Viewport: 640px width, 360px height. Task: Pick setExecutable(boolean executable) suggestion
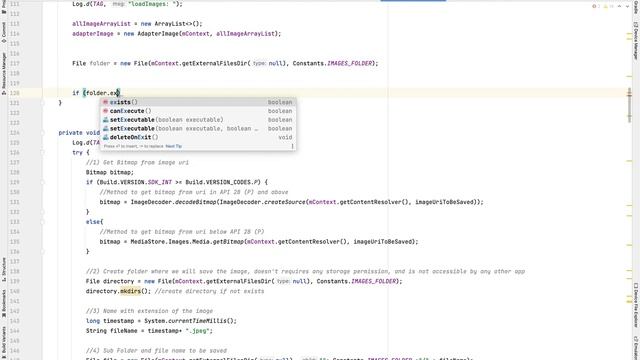click(198, 120)
